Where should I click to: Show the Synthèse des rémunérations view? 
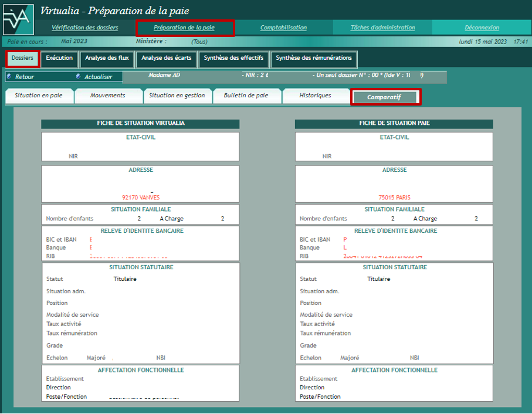coord(314,59)
